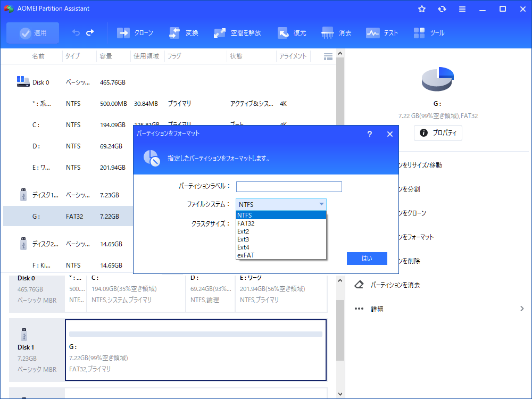
Task: Open the 空間を解放 free space tool
Action: click(x=237, y=33)
